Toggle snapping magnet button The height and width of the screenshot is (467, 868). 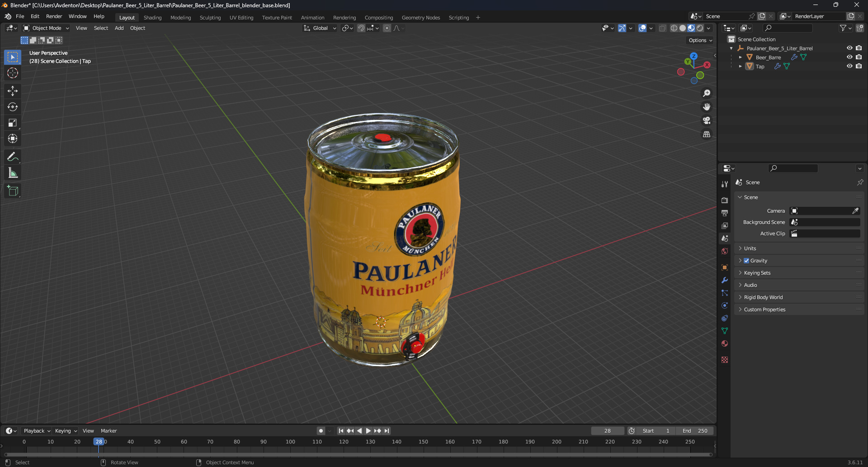(x=361, y=28)
